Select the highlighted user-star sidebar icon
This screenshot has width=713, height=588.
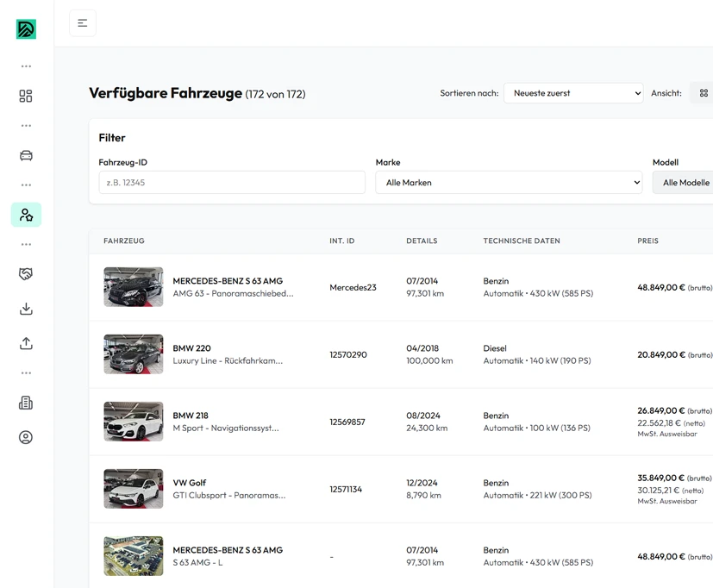(26, 215)
